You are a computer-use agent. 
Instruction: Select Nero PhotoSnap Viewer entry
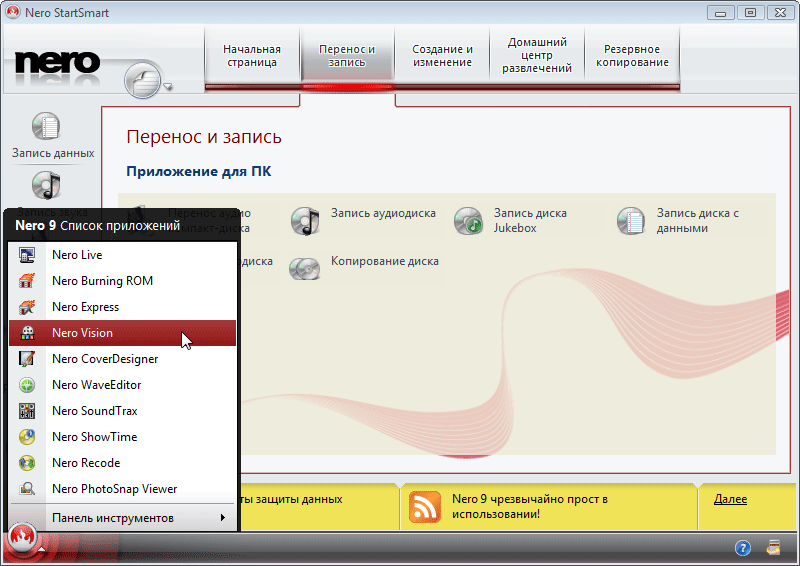(122, 489)
